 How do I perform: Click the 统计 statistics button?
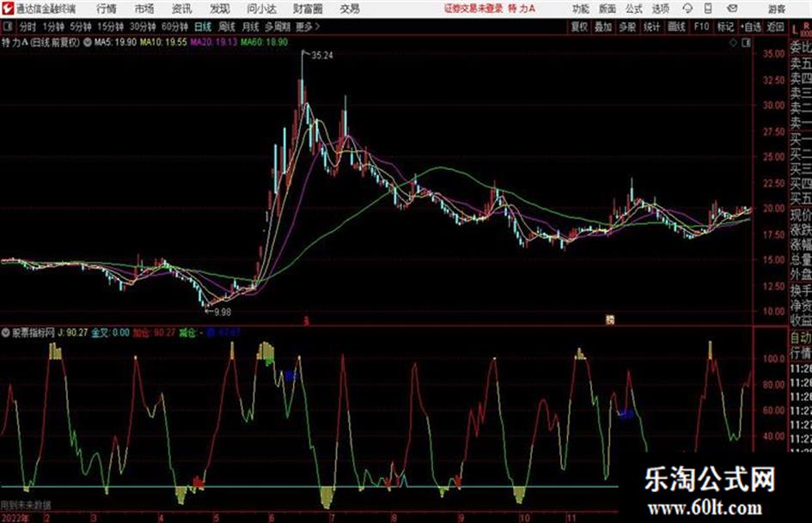pyautogui.click(x=652, y=27)
